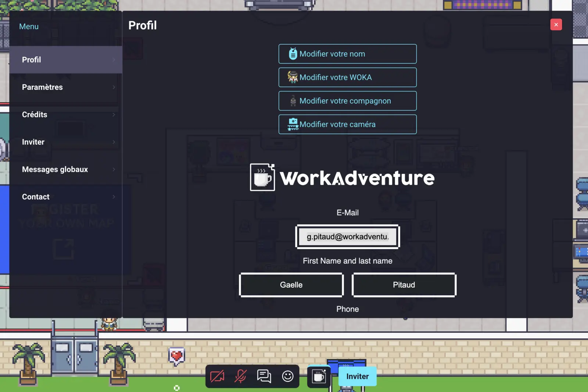Image resolution: width=588 pixels, height=392 pixels.
Task: Expand the Crédits chevron arrow
Action: coord(114,114)
